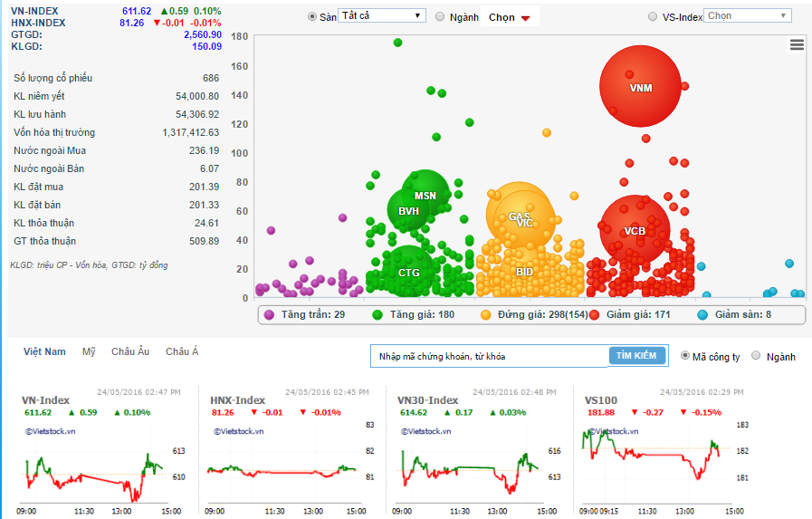This screenshot has width=812, height=519.
Task: Click the GAS yellow bubble
Action: [x=519, y=215]
